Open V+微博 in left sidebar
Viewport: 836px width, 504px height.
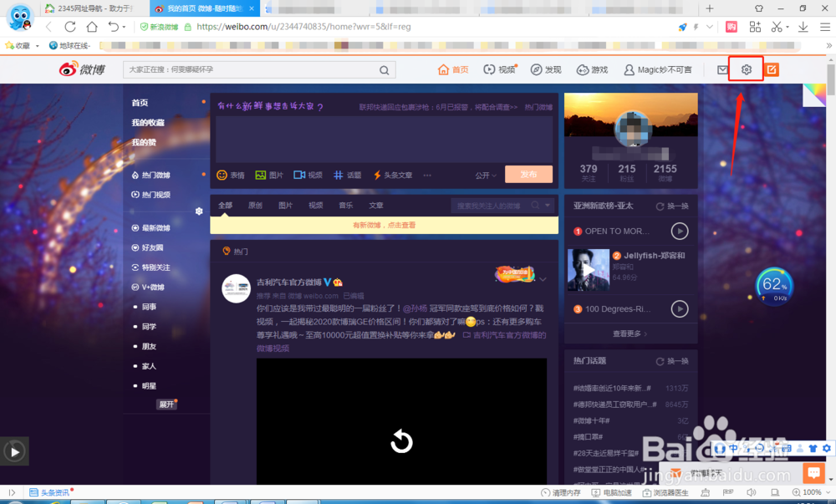(148, 287)
